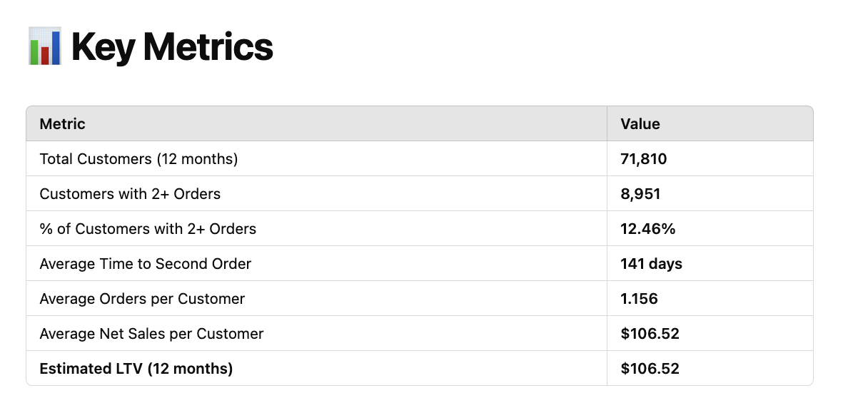
Task: Select the $106.52 Average Net Sales value
Action: 650,334
